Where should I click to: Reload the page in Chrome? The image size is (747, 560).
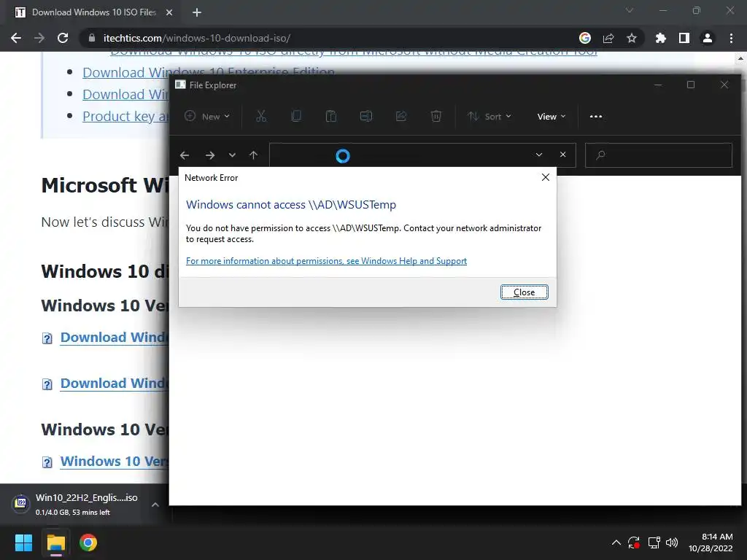point(63,38)
